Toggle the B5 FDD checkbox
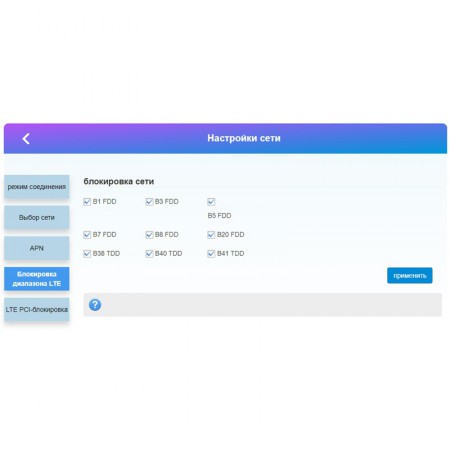 click(x=211, y=202)
